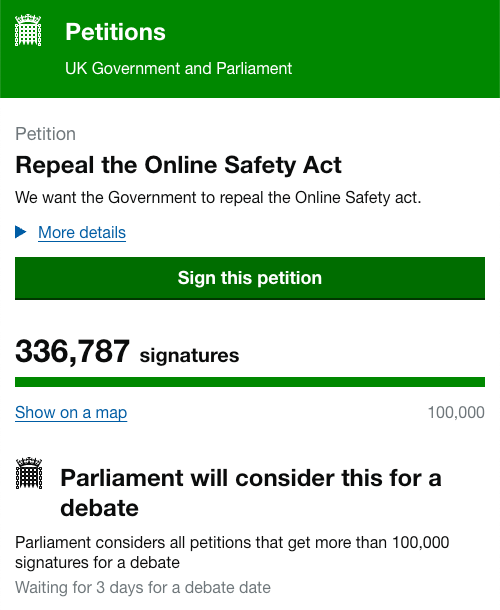Click the Repeal the Online Safety Act heading
This screenshot has width=500, height=610.
pos(178,165)
